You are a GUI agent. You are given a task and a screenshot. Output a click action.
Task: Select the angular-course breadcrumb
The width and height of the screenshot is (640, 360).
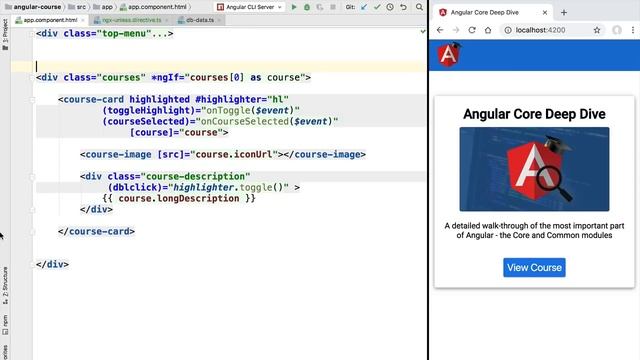[x=33, y=7]
